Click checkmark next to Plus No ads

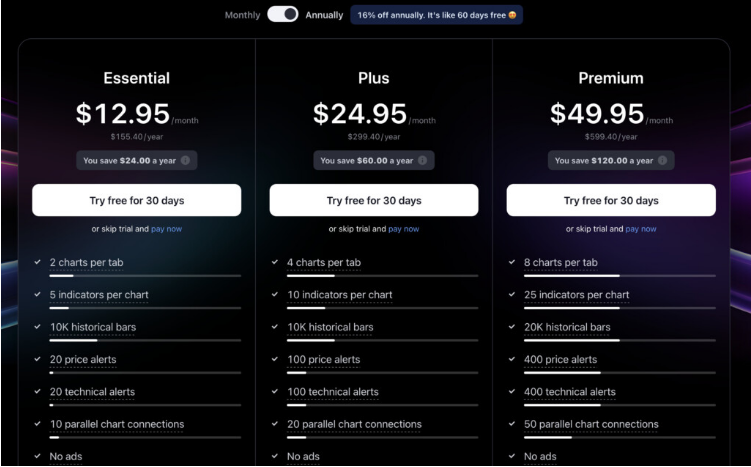[275, 456]
